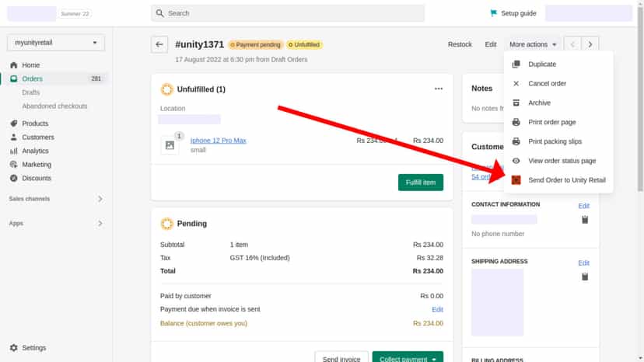Screen dimensions: 644x362
Task: Toggle the More actions dropdown
Action: [533, 44]
